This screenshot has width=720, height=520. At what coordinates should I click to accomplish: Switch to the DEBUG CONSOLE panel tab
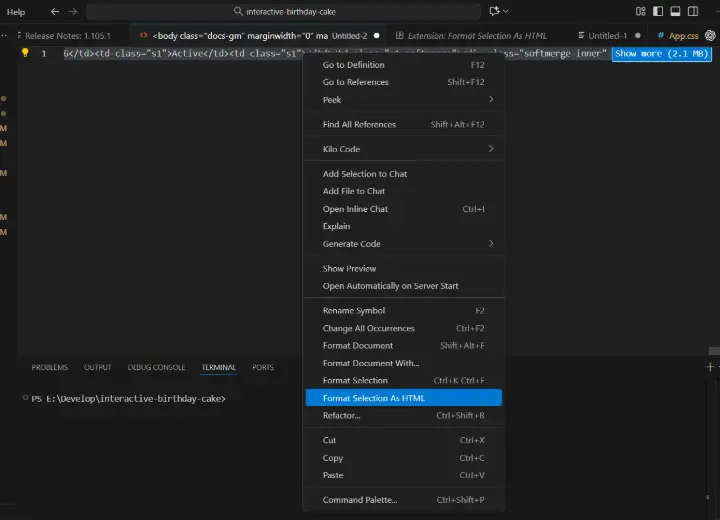[x=156, y=367]
